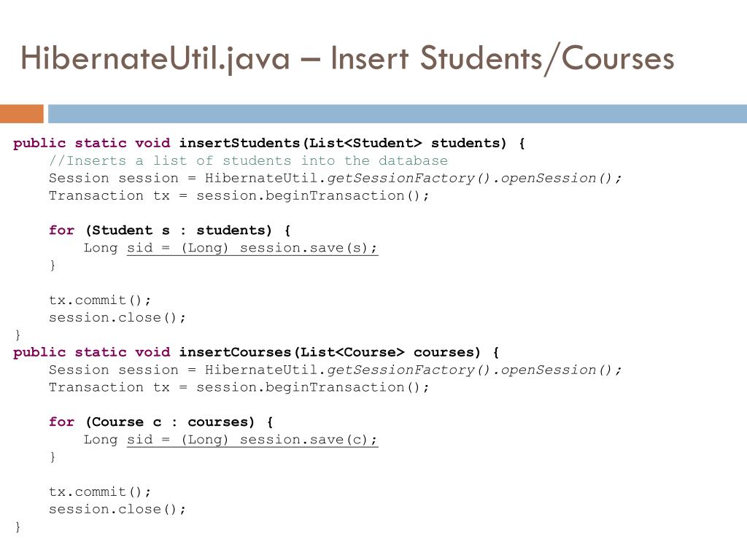This screenshot has width=747, height=560.
Task: Click the first 'session.close();' line in insertStudents
Action: point(117,318)
